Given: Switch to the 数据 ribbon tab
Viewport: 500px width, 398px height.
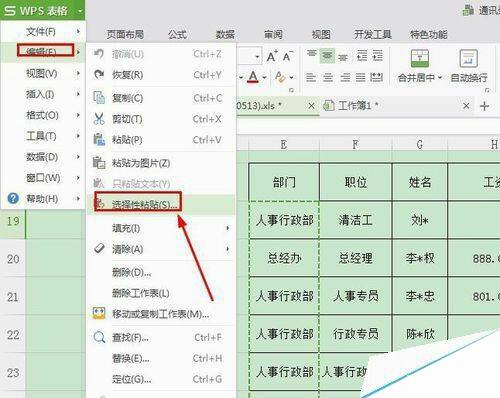Looking at the screenshot, I should [225, 34].
